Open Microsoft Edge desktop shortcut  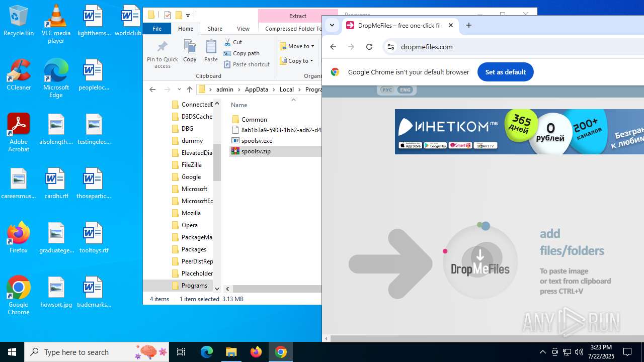56,78
